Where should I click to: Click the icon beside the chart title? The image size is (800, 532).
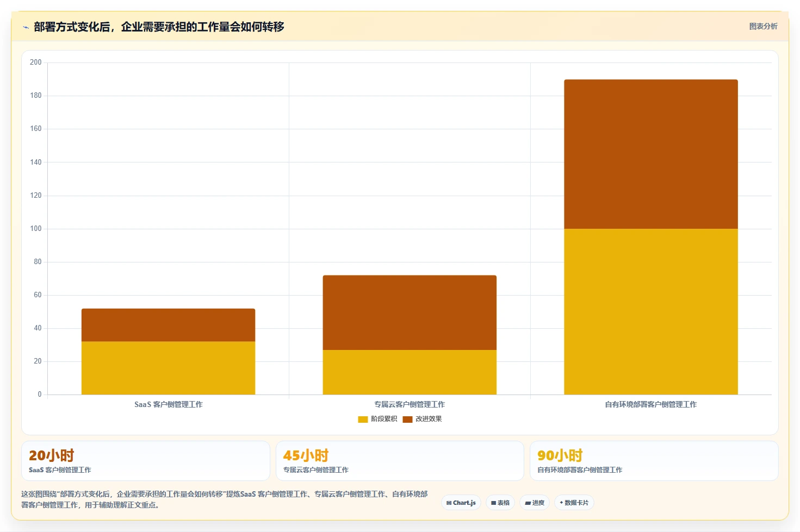click(x=26, y=27)
